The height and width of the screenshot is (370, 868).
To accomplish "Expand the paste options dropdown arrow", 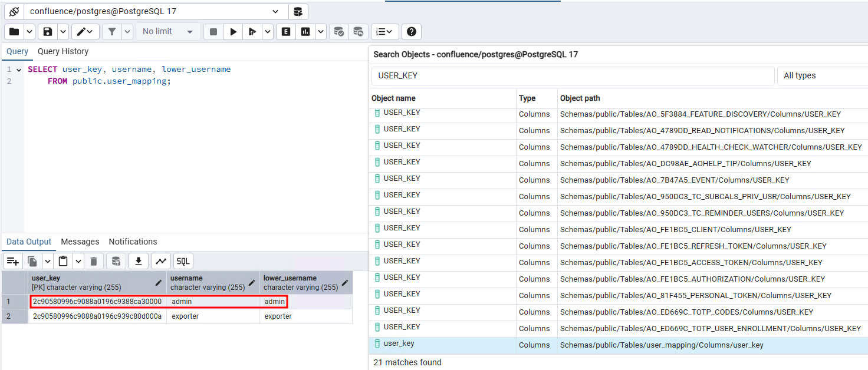I will [78, 261].
